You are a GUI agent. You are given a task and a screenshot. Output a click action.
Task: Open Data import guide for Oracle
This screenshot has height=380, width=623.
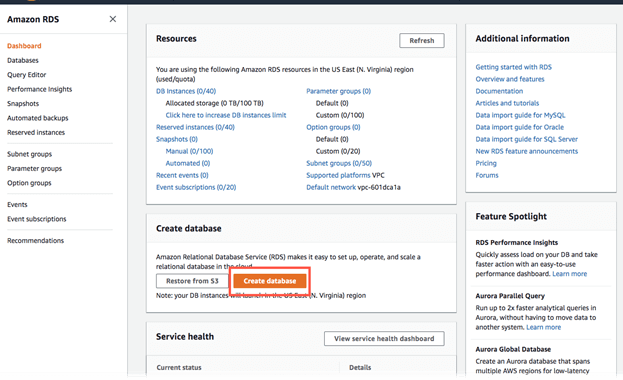pos(519,127)
